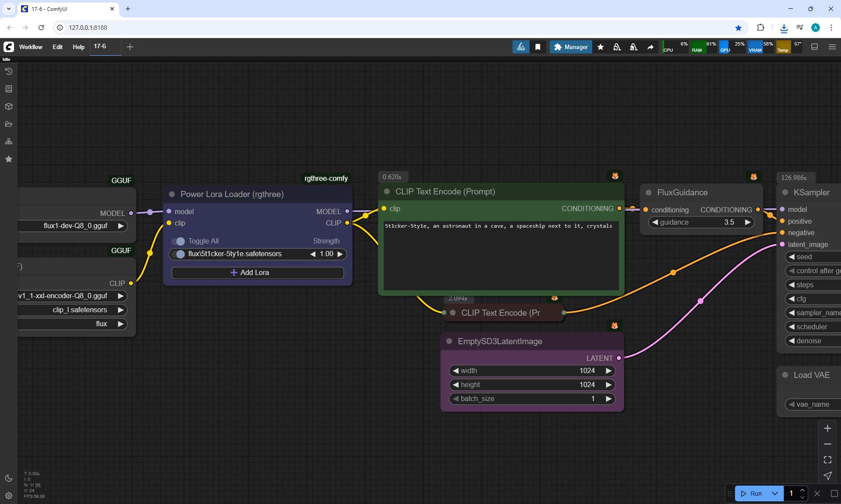This screenshot has height=504, width=841.
Task: Collapse the Power Lora Loader node dot
Action: (172, 194)
